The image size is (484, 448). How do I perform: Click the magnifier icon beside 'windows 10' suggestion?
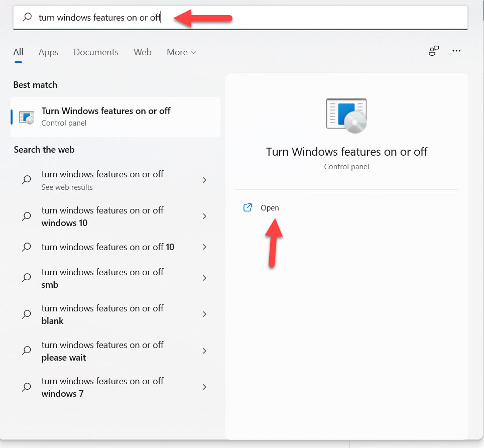27,216
